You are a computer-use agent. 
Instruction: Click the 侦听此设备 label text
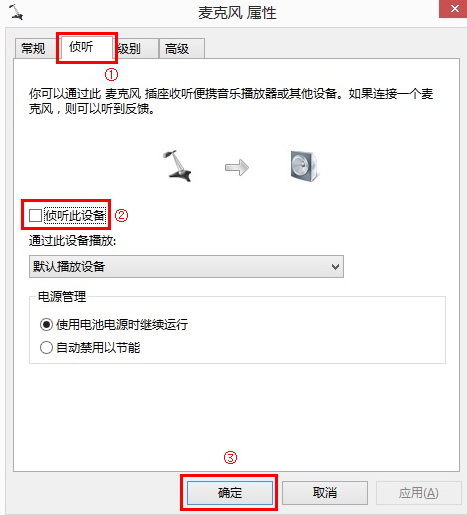75,216
